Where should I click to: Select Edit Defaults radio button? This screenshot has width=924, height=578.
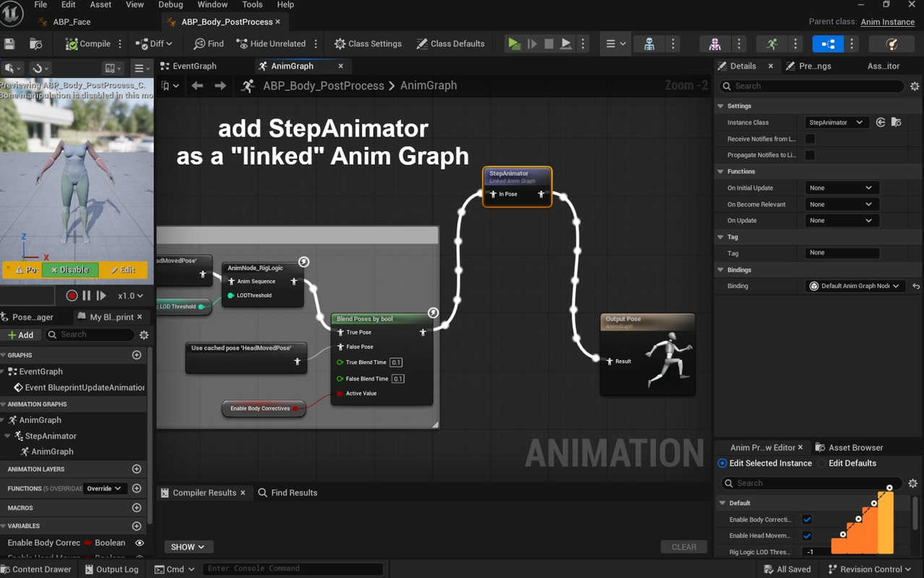(x=822, y=463)
